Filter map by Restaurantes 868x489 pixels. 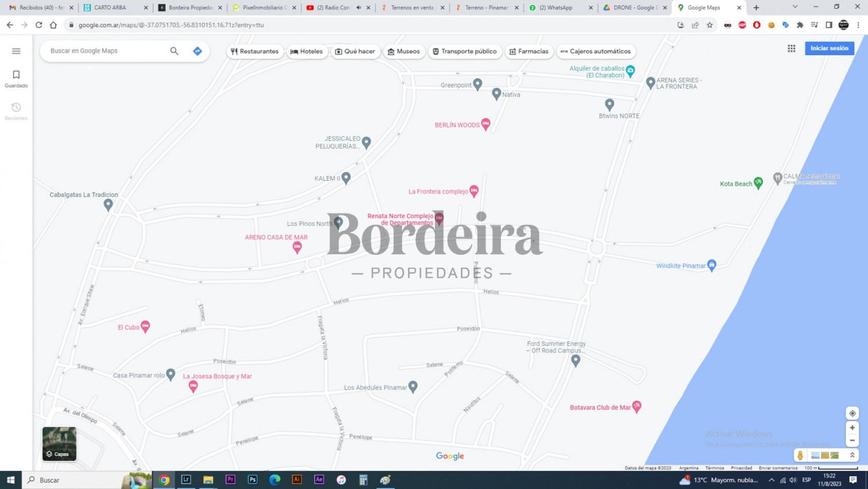click(x=255, y=51)
